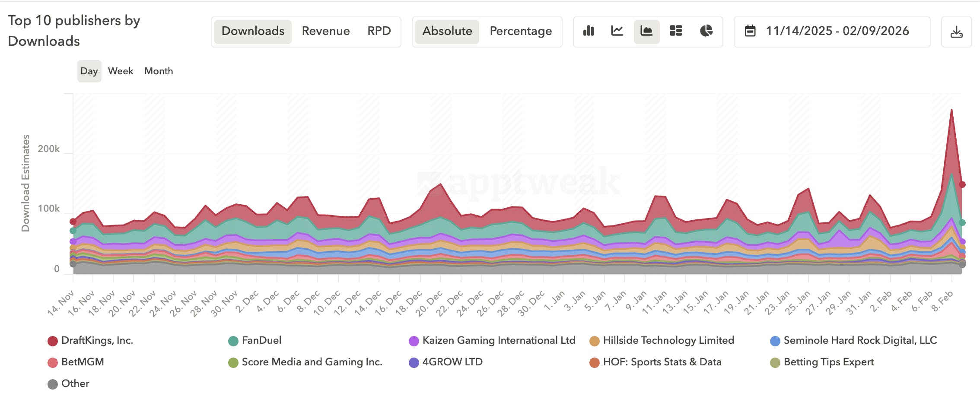
Task: Select the bar chart view icon
Action: coord(589,31)
